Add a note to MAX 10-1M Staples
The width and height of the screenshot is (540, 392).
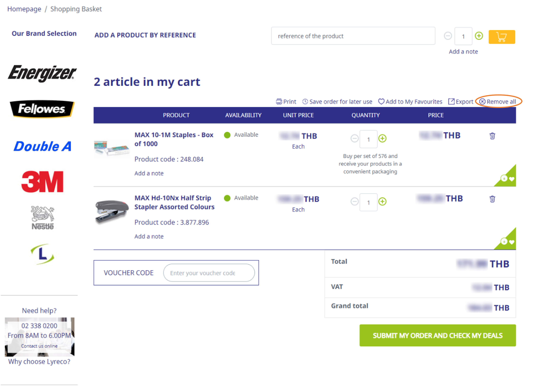tap(149, 173)
